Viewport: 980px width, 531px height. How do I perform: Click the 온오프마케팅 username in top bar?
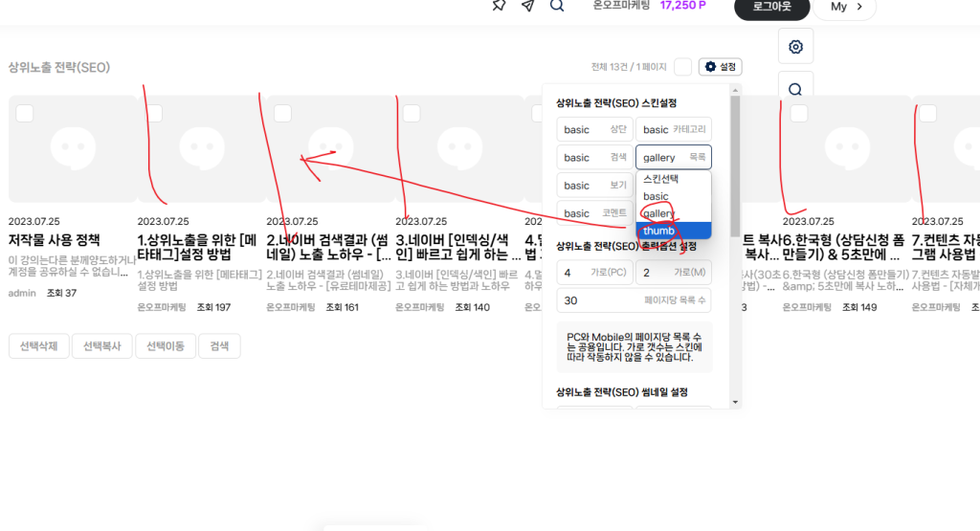(621, 6)
